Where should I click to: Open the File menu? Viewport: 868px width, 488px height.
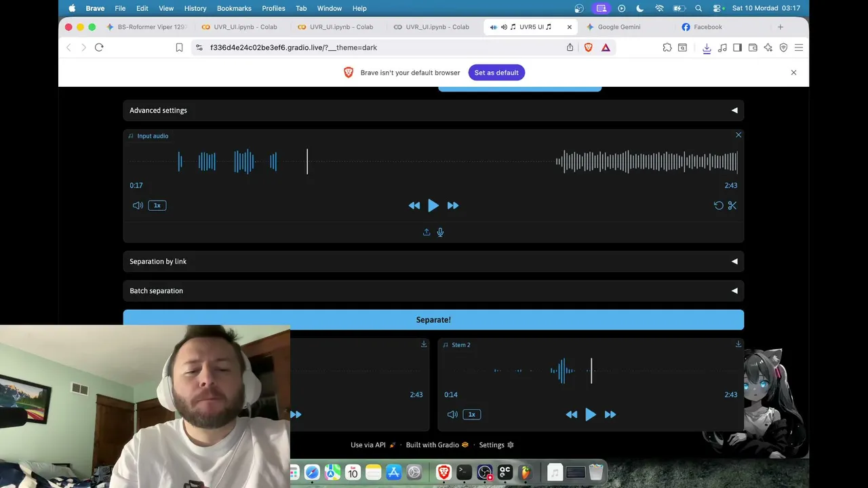[x=120, y=8]
